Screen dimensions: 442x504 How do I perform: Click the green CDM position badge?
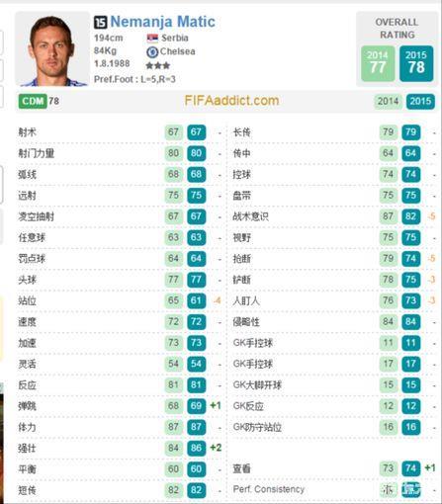[x=33, y=101]
